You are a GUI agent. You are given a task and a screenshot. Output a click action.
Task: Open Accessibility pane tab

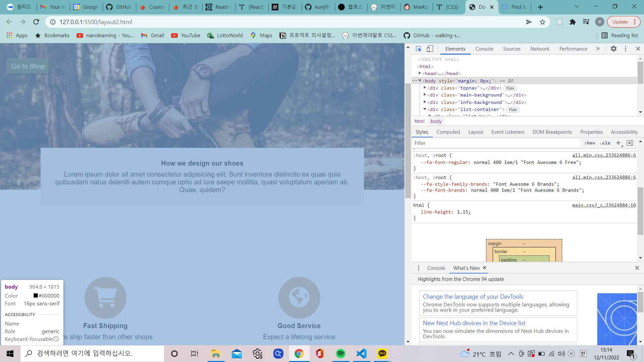(624, 132)
